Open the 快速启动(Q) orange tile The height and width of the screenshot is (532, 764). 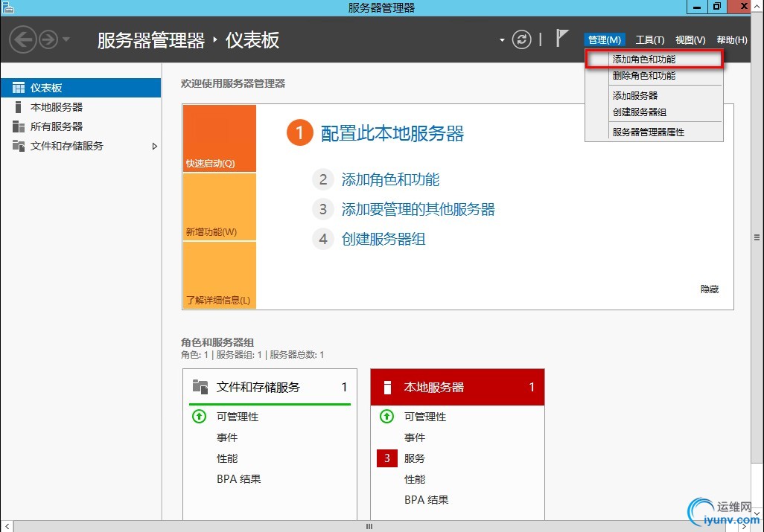tap(219, 138)
